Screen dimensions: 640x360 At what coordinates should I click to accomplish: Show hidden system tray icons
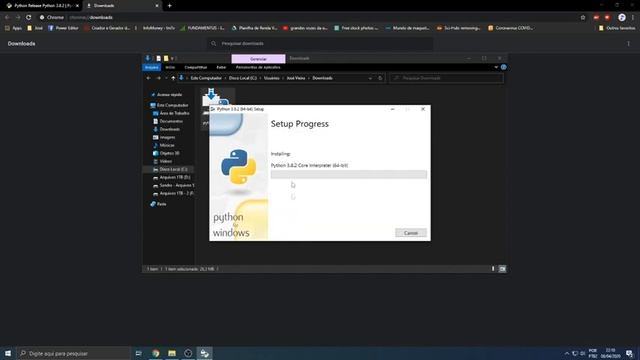pos(567,353)
